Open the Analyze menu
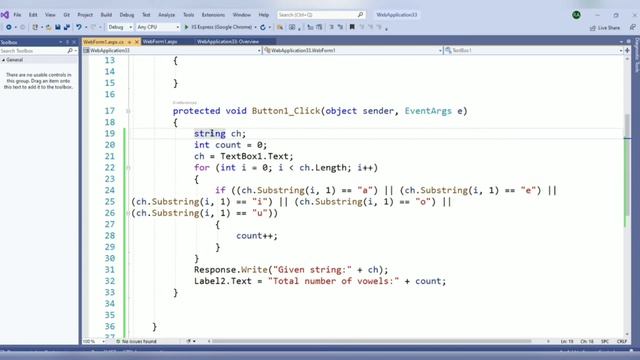 point(166,15)
